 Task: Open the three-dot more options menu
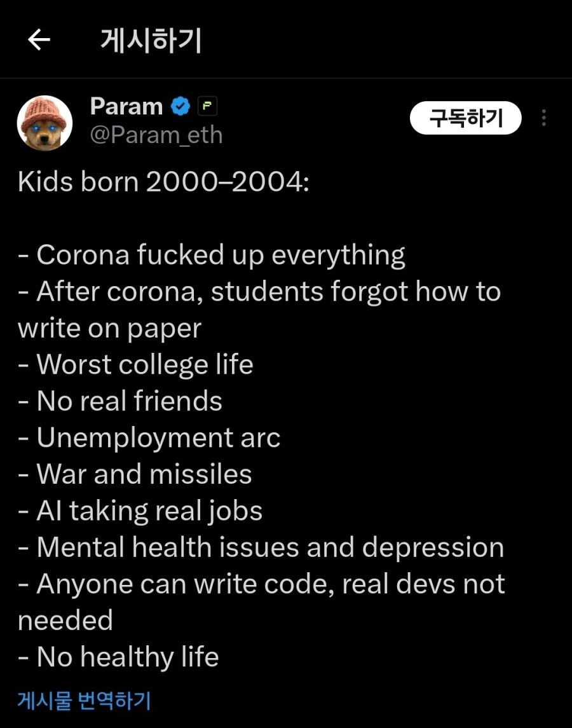pos(543,118)
